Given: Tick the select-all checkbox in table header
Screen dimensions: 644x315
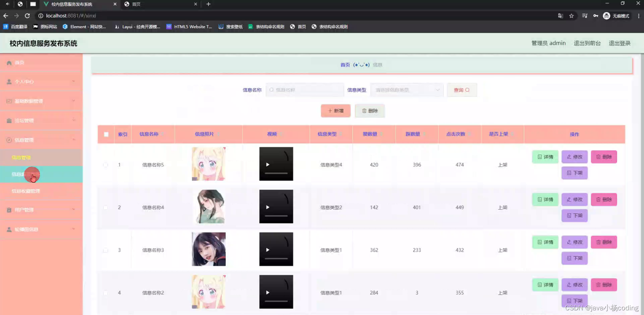Looking at the screenshot, I should 106,134.
